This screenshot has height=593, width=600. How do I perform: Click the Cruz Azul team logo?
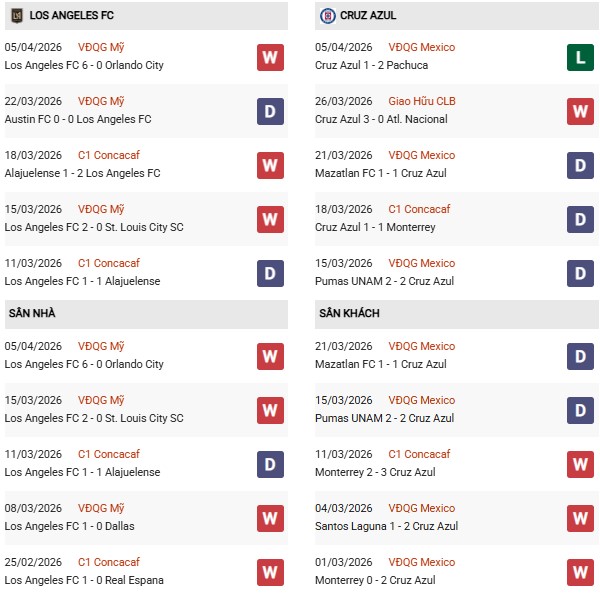coord(327,16)
